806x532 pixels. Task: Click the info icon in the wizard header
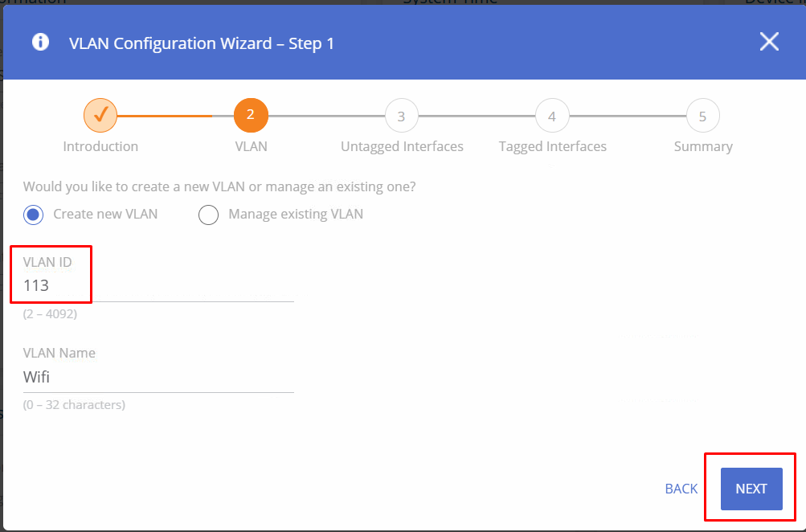click(x=40, y=43)
